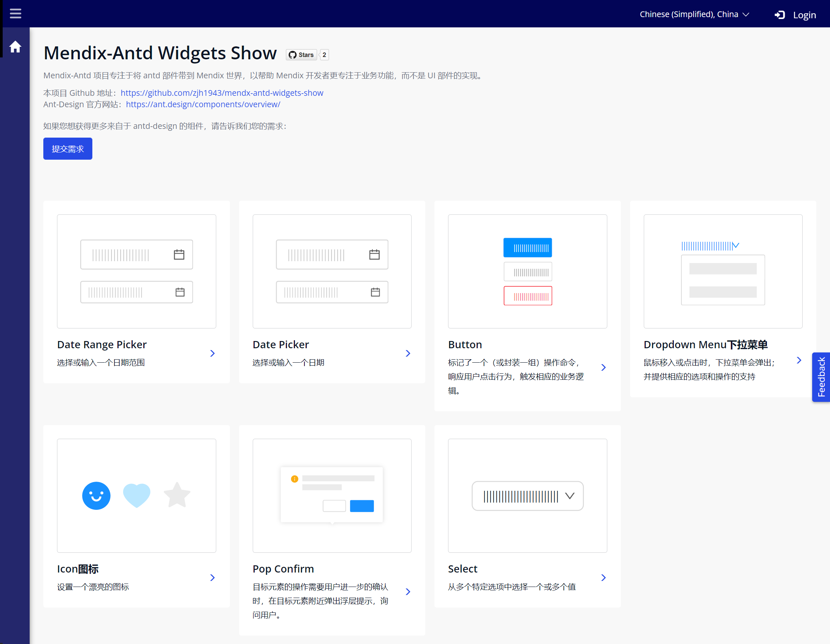Screen dimensions: 830x644
Task: Select the smiley face in the Icon图标 card
Action: tap(96, 495)
